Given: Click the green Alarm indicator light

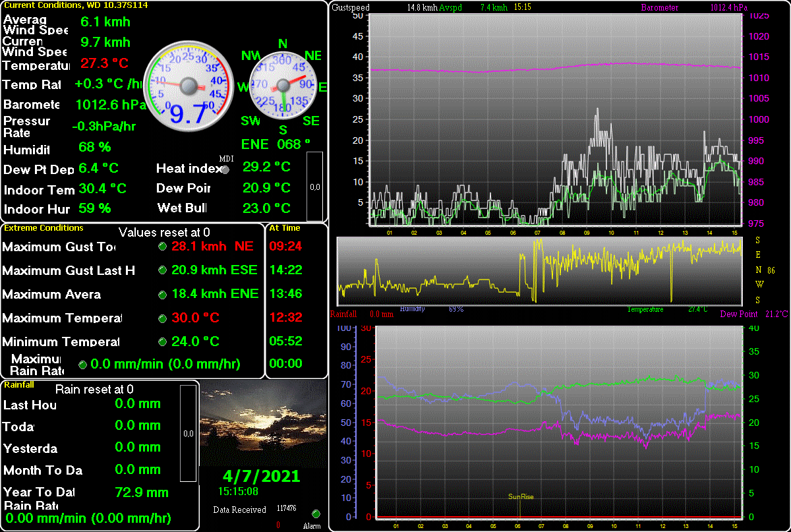Looking at the screenshot, I should (x=316, y=514).
